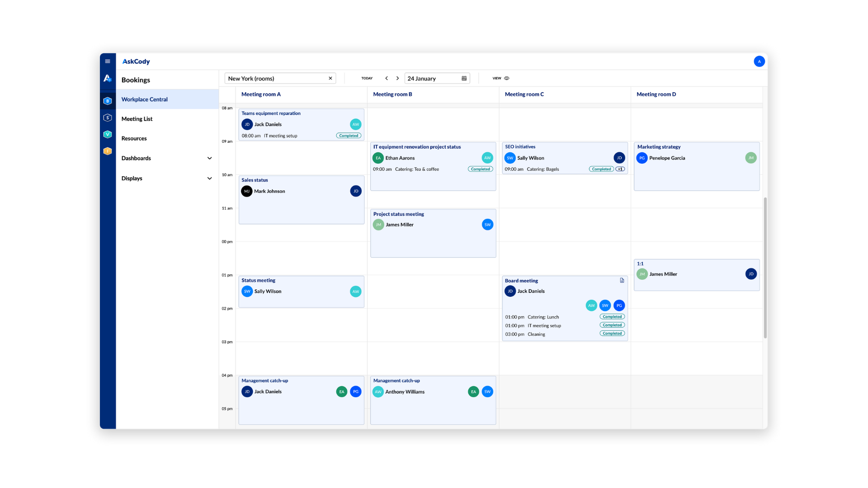Open the teal 'V' hexagon module icon

pyautogui.click(x=108, y=134)
